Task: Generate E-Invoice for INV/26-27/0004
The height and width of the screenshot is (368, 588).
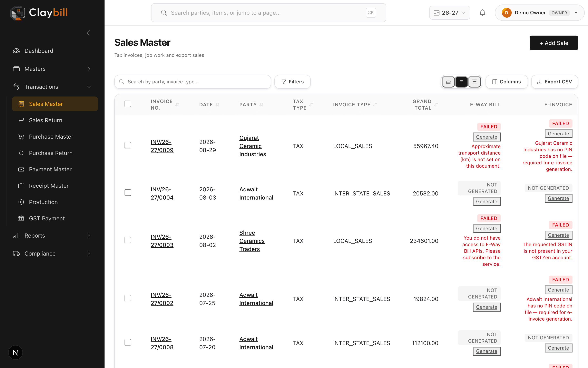Action: tap(558, 198)
